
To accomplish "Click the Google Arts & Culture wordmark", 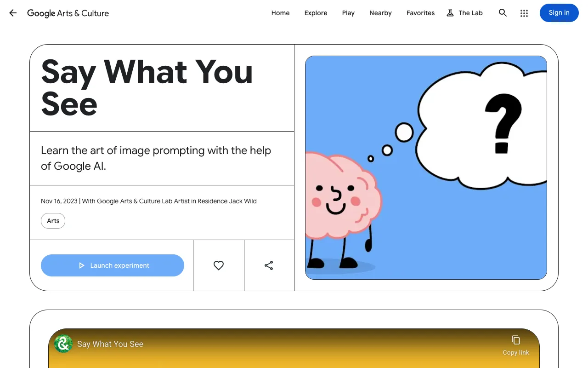I will (68, 13).
